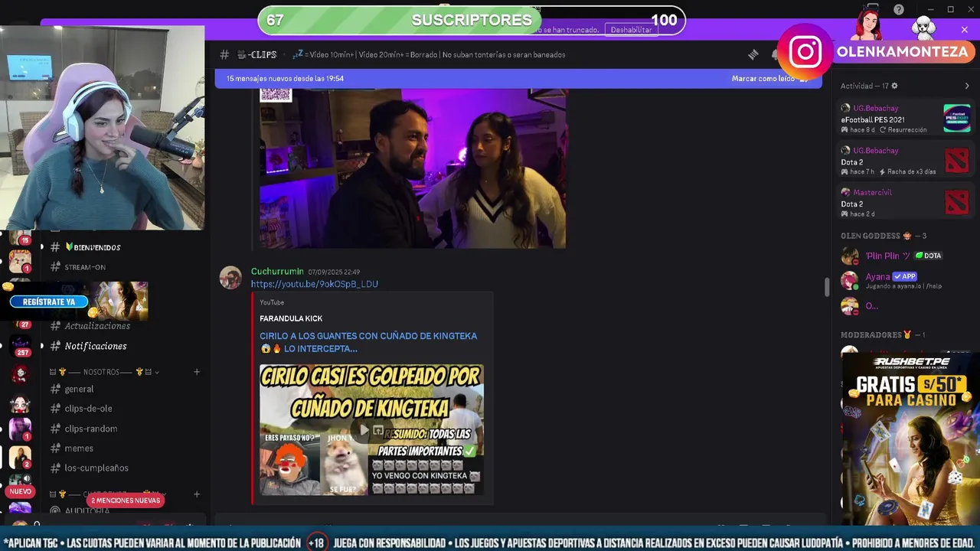Click Cuchurrumin username in chat
Image resolution: width=980 pixels, height=551 pixels.
coord(277,272)
